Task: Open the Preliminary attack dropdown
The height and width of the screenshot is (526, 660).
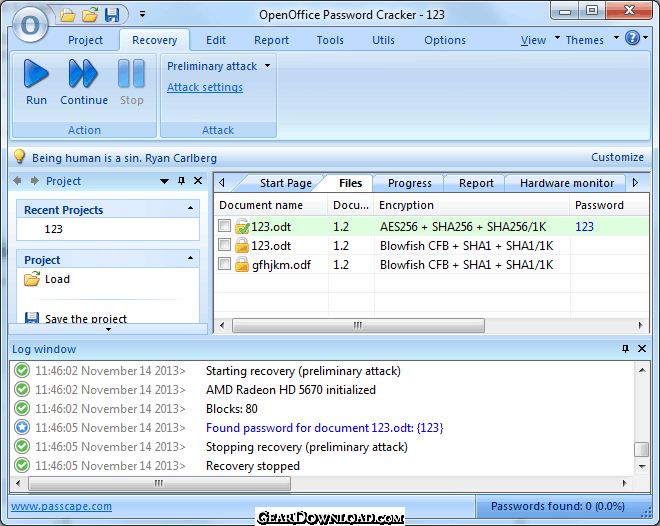Action: (268, 66)
